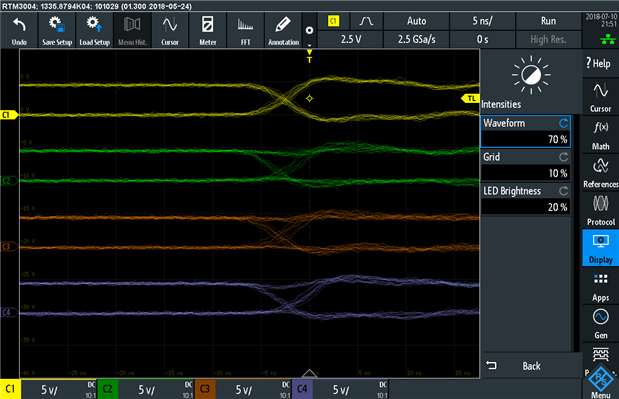Reset Grid intensity to default
The image size is (619, 399).
[x=563, y=157]
